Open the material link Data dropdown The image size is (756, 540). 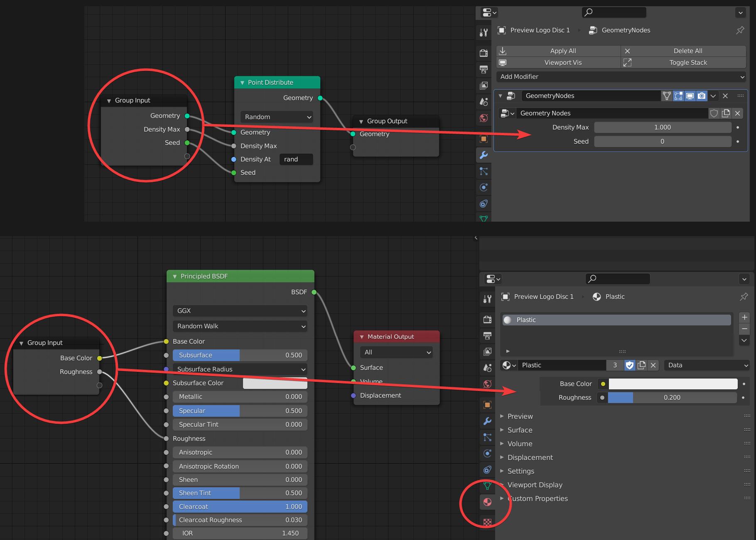[x=707, y=365]
